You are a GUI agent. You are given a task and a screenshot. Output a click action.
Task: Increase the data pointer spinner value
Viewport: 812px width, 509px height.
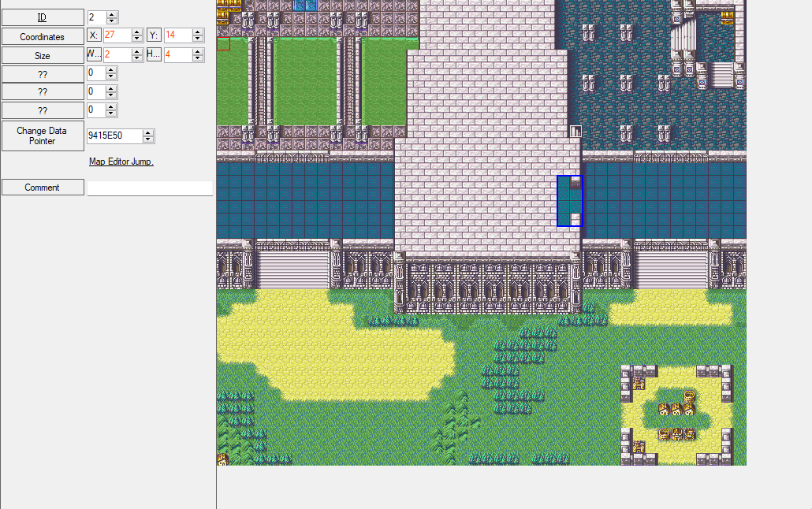[x=148, y=132]
